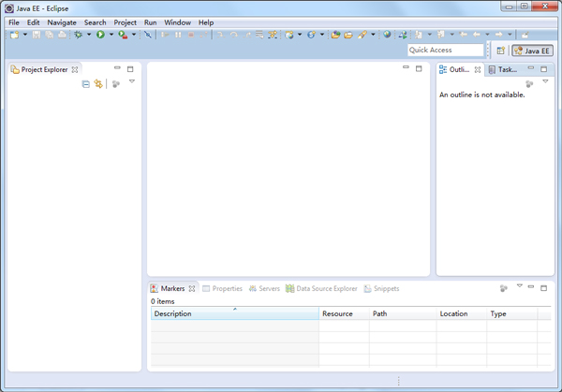Open the Navigate menu
The image size is (562, 392).
(x=62, y=22)
